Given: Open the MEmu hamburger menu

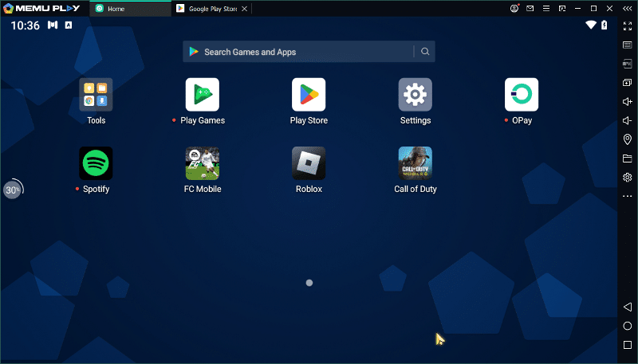Looking at the screenshot, I should coord(546,8).
